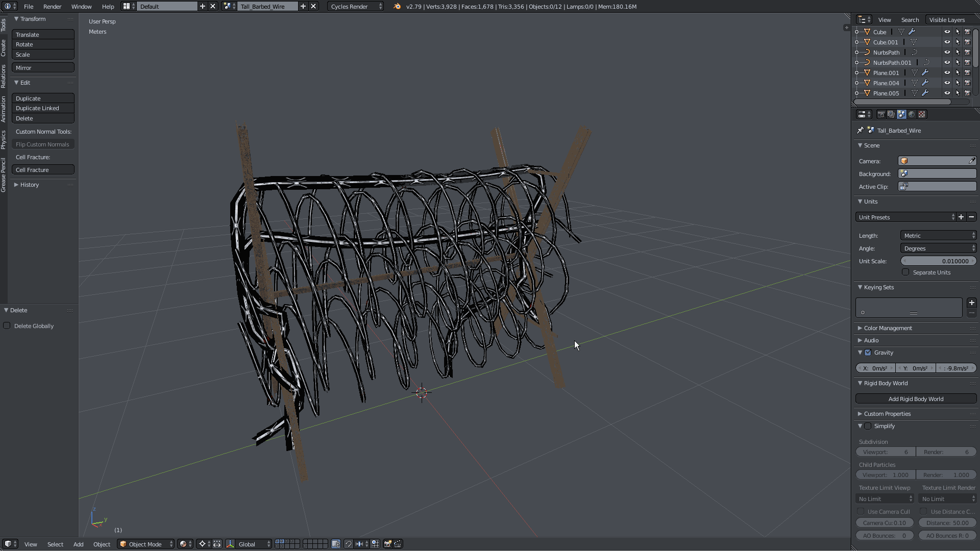This screenshot has height=551, width=980.
Task: Open the Cycles Render engine dropdown
Action: (x=356, y=7)
